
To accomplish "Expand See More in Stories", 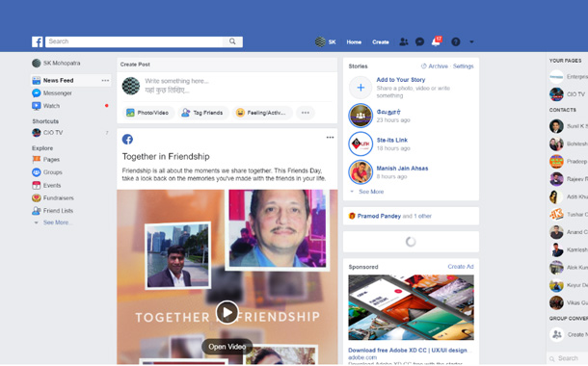I will (371, 192).
